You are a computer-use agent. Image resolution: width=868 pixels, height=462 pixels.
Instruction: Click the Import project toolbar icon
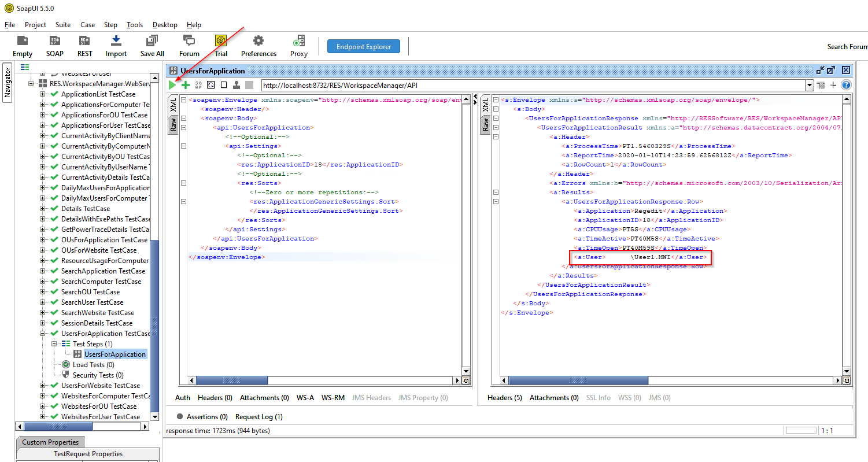pyautogui.click(x=116, y=45)
